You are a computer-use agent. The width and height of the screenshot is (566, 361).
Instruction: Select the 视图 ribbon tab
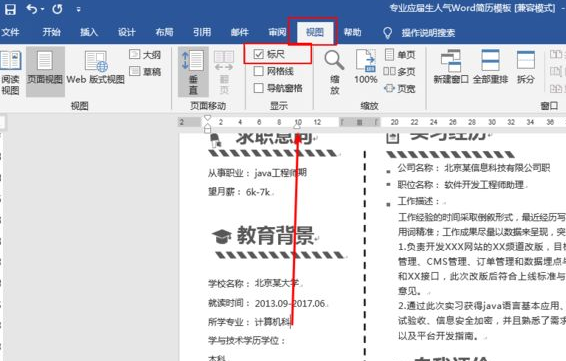pos(315,32)
